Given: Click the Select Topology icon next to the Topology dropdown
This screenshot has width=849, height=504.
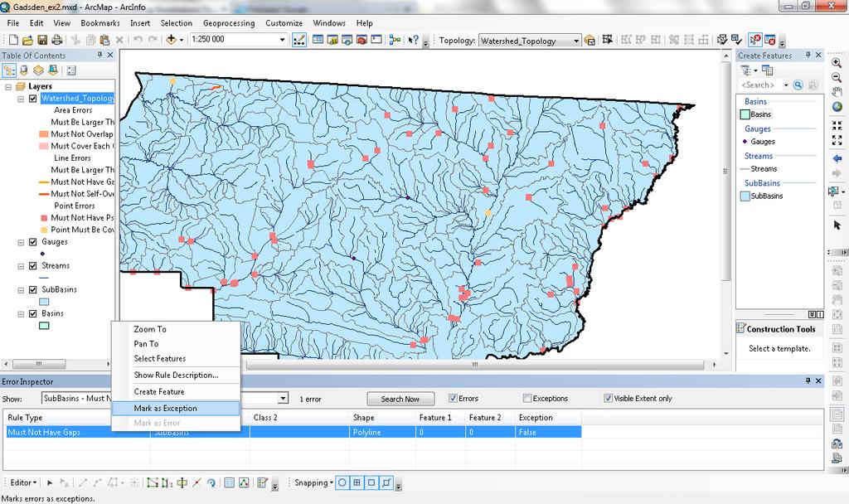Looking at the screenshot, I should tap(589, 41).
